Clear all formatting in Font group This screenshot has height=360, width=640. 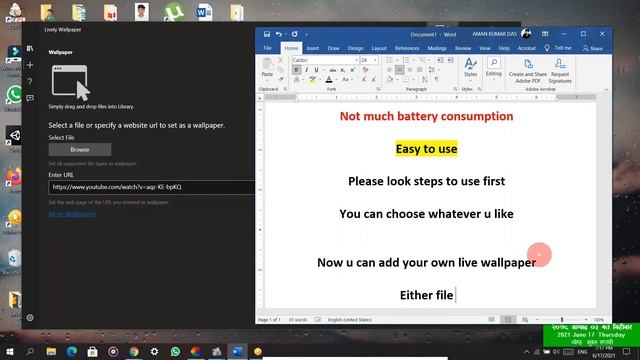coord(365,70)
